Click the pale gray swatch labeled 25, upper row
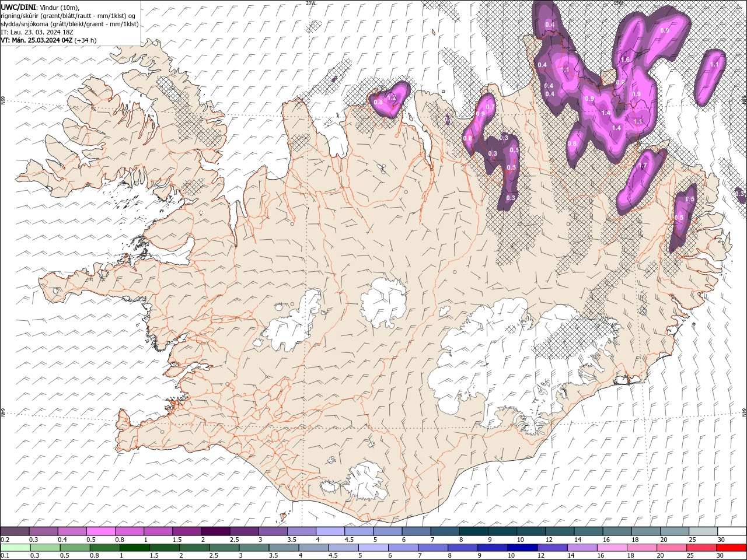This screenshot has width=747, height=560. [x=703, y=531]
